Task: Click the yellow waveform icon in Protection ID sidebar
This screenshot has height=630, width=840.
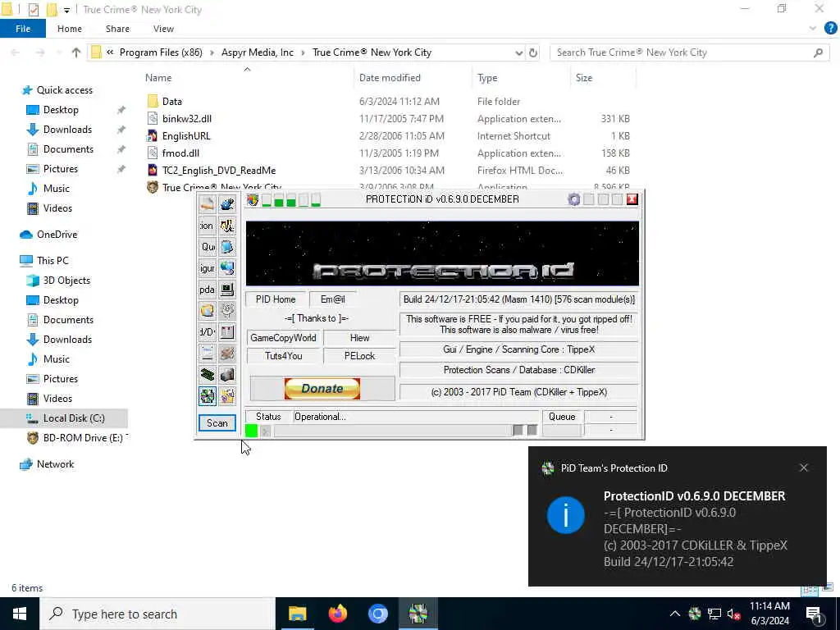Action: [227, 226]
